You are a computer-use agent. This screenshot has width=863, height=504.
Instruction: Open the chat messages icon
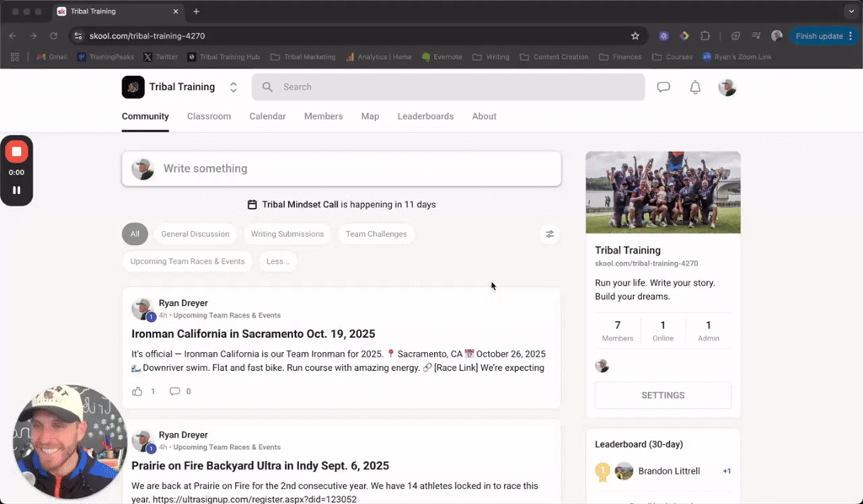[663, 87]
